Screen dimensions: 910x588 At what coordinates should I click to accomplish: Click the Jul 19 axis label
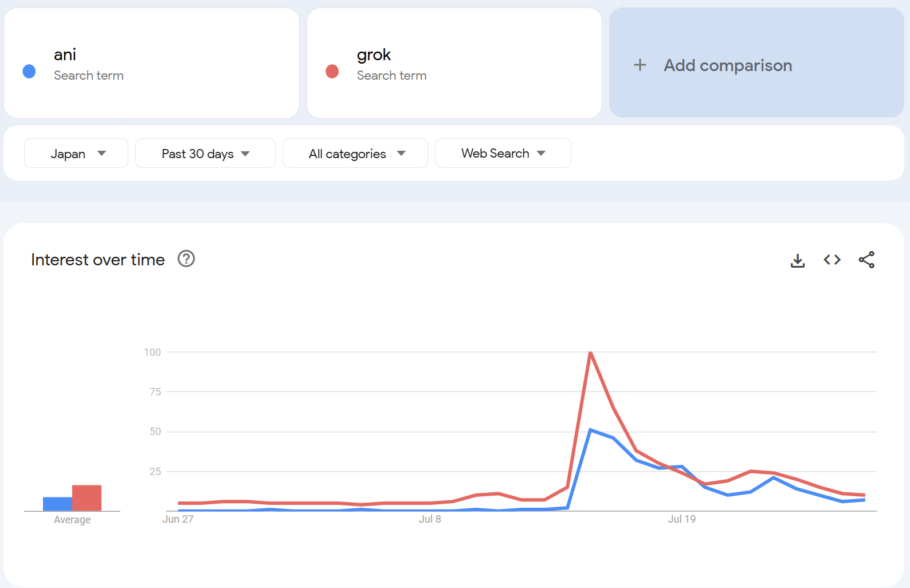pyautogui.click(x=681, y=519)
